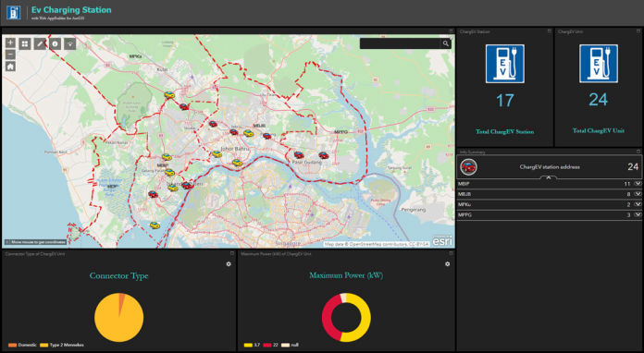Zoom out on the map
644x353 pixels.
tap(10, 55)
